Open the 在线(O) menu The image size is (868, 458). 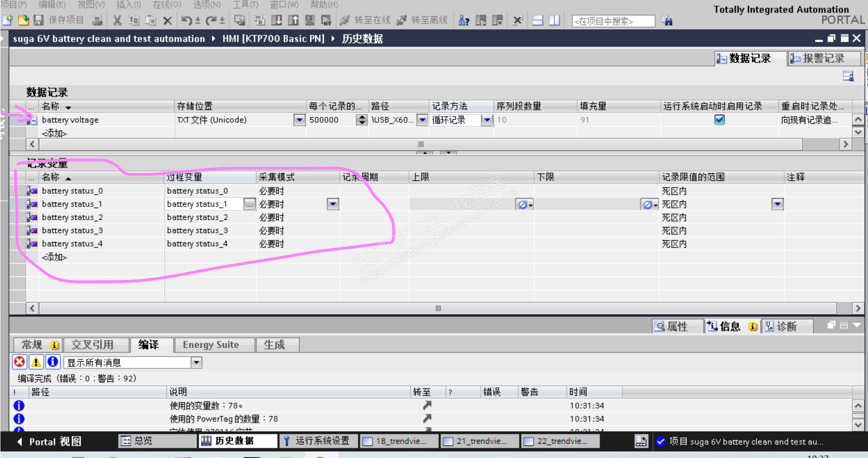167,5
